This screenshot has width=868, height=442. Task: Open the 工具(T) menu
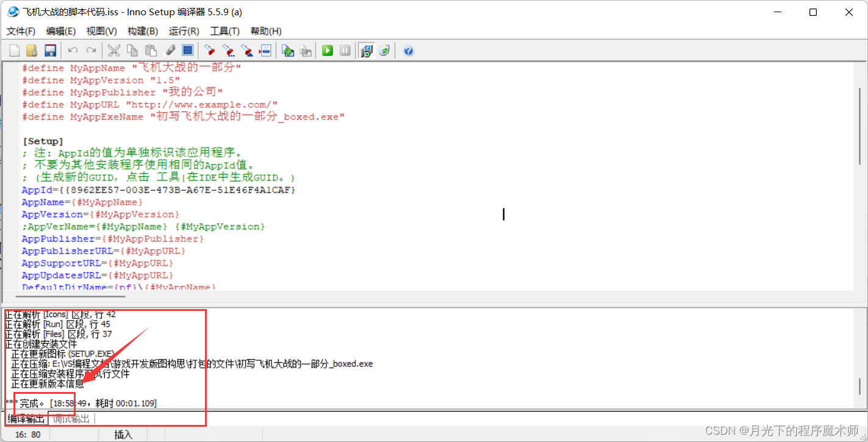click(224, 31)
